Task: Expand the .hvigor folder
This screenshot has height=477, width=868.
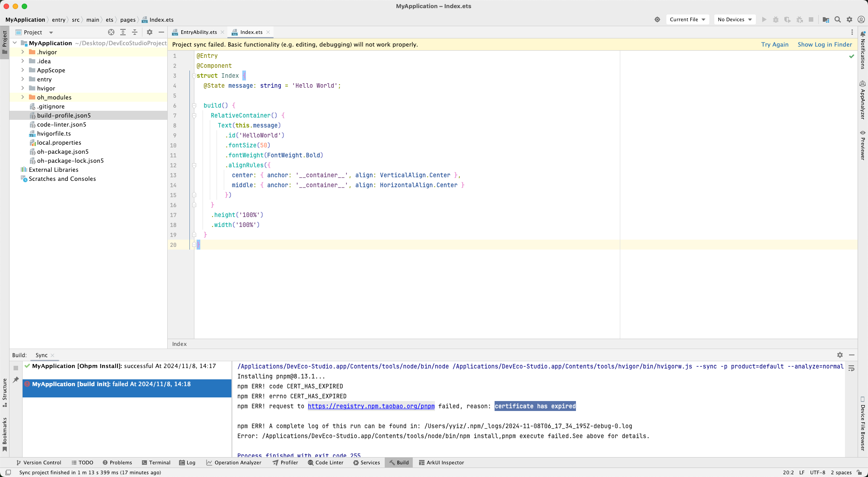Action: coord(23,52)
